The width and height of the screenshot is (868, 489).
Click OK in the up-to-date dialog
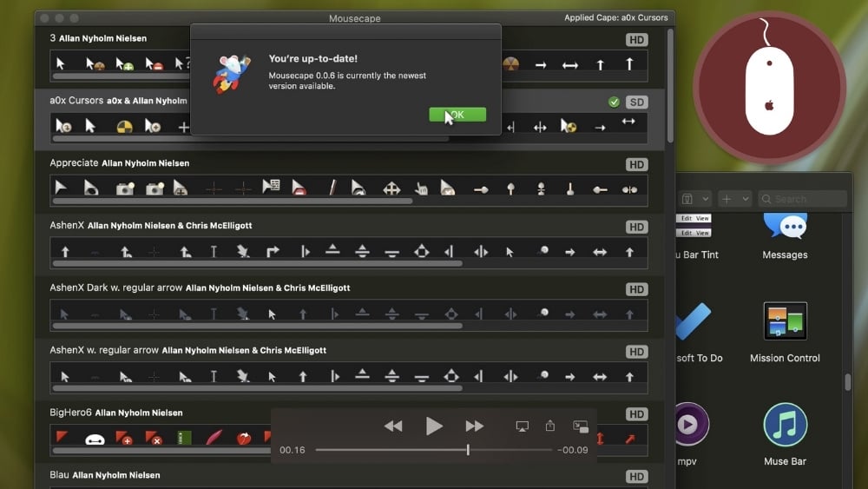click(457, 115)
